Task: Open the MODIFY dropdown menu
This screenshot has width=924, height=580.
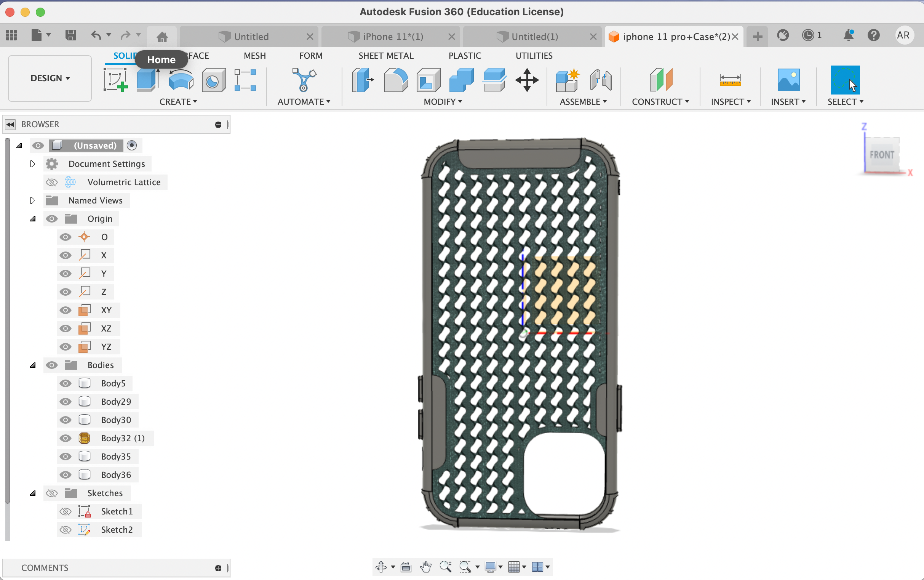Action: point(443,102)
